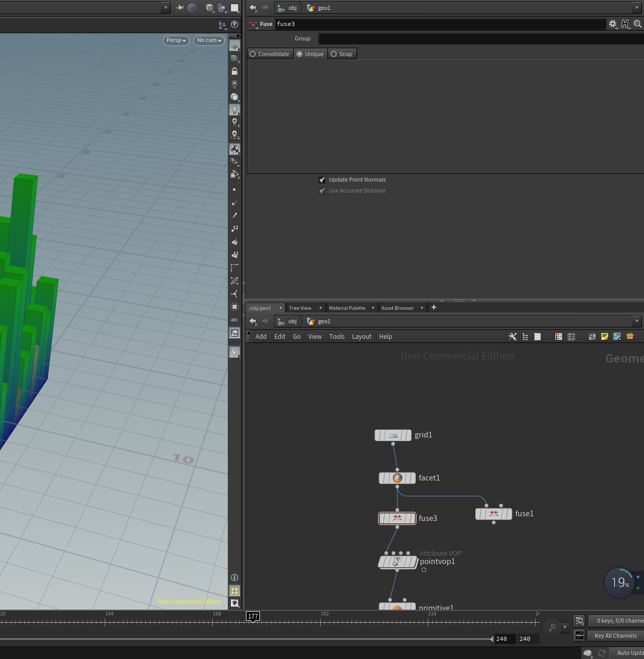Click the magnifier search icon in parameters

tap(638, 24)
